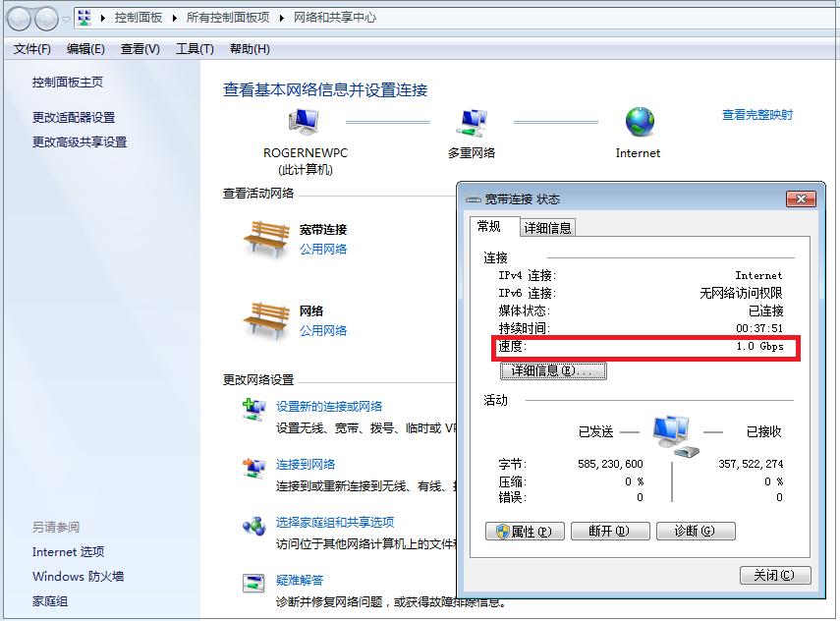This screenshot has height=621, width=840.
Task: Open 更改高级共享设置 link
Action: click(80, 142)
